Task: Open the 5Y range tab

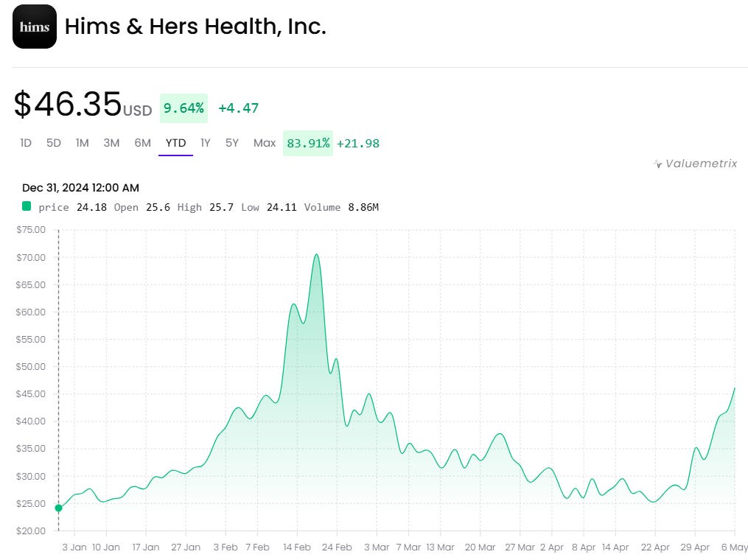Action: (x=232, y=143)
